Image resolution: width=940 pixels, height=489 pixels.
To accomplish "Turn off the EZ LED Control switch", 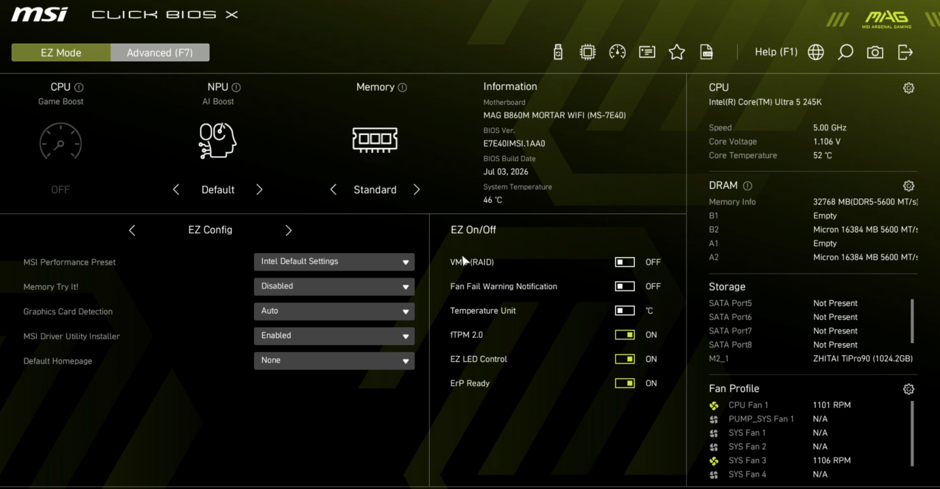I will (625, 359).
